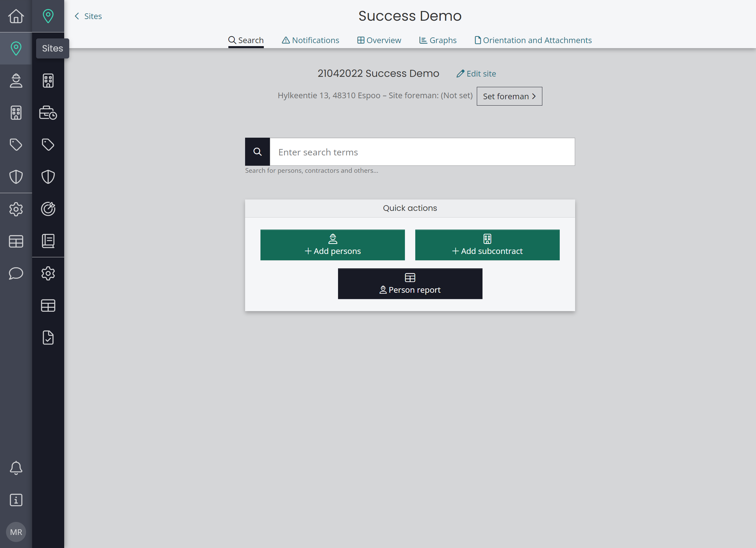756x548 pixels.
Task: Select the Sites location pin in the first sidebar column
Action: (16, 48)
